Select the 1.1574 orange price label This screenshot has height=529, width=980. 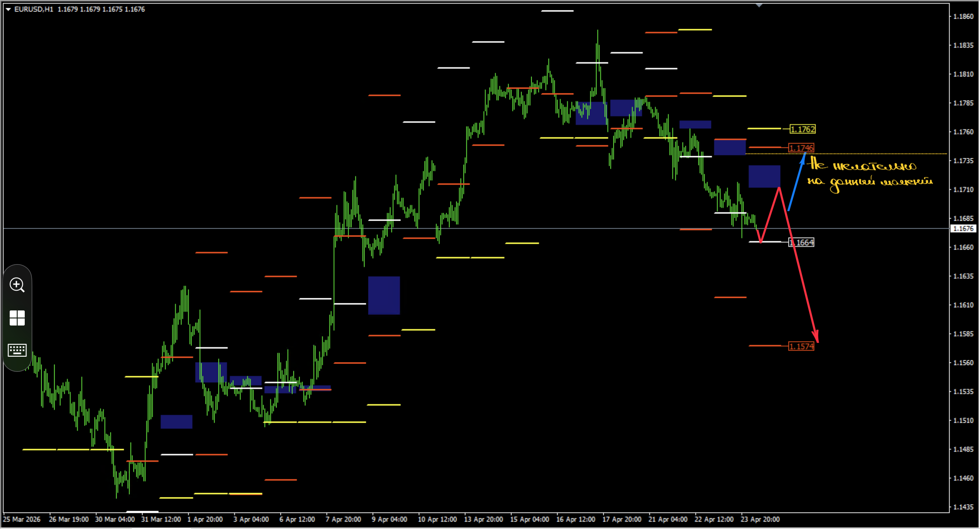(801, 346)
